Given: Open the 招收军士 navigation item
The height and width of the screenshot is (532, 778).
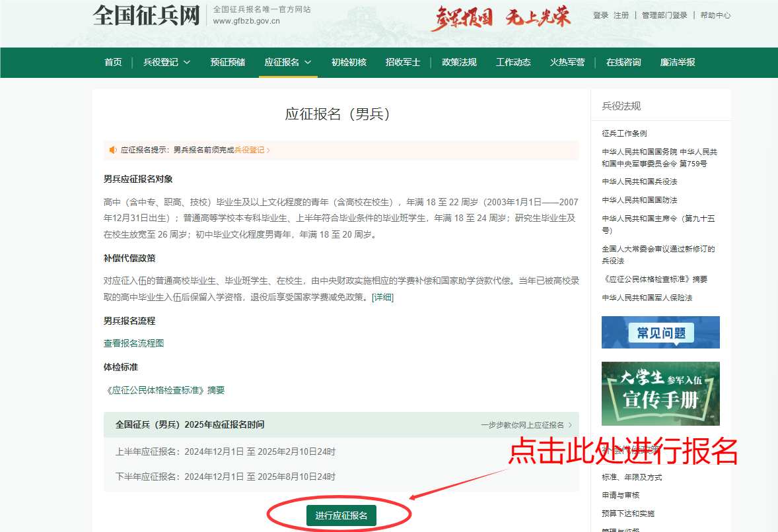Looking at the screenshot, I should click(x=403, y=62).
